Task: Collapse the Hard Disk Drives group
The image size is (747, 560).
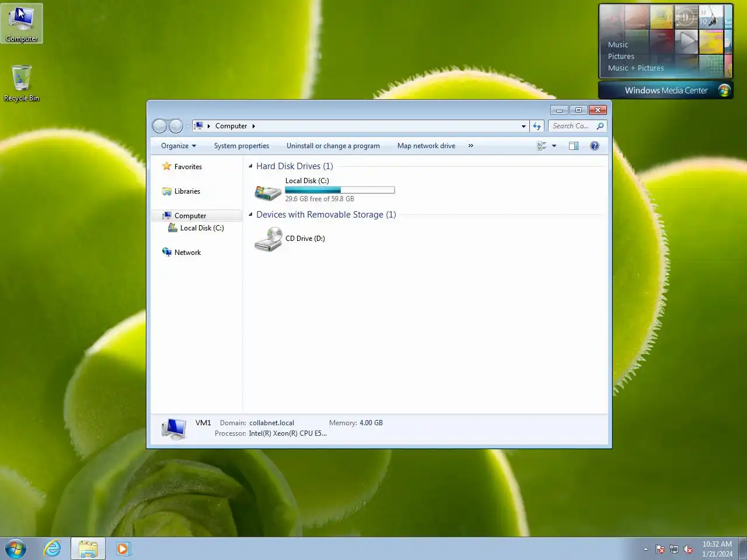Action: click(250, 166)
